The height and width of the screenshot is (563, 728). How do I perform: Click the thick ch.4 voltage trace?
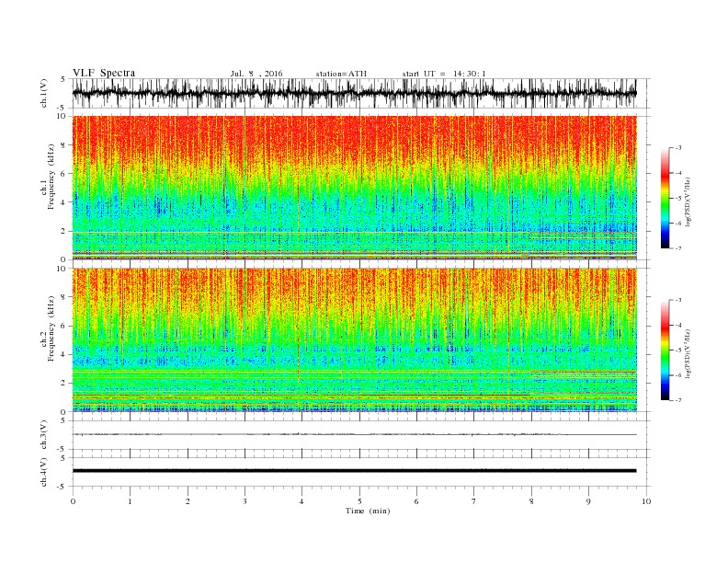[354, 471]
